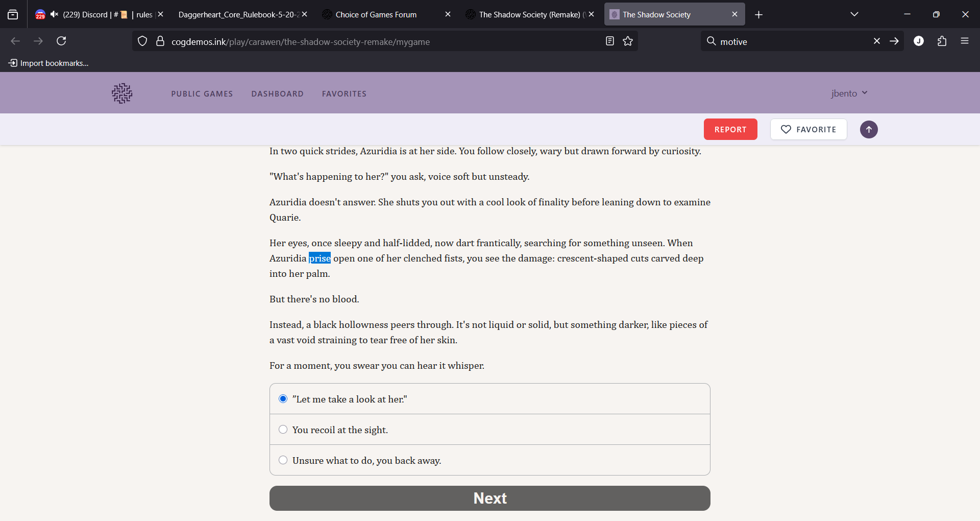Image resolution: width=980 pixels, height=521 pixels.
Task: Open the list all tabs dropdown
Action: tap(854, 14)
